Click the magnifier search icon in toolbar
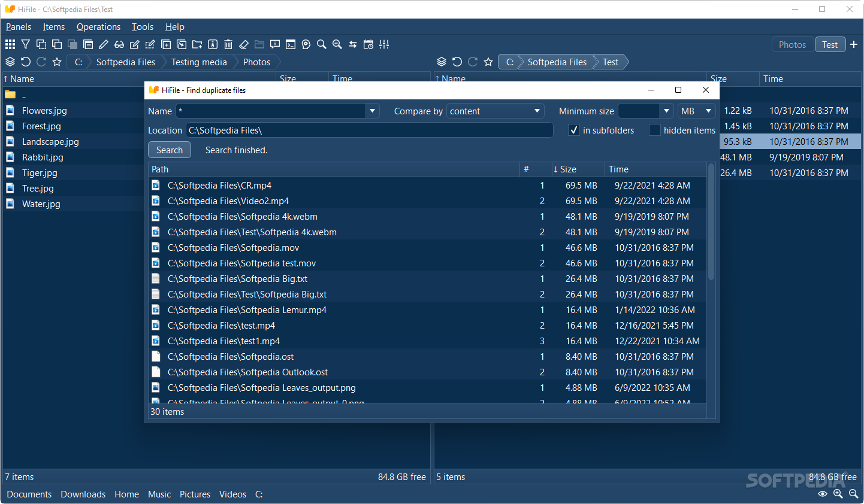 click(x=322, y=44)
